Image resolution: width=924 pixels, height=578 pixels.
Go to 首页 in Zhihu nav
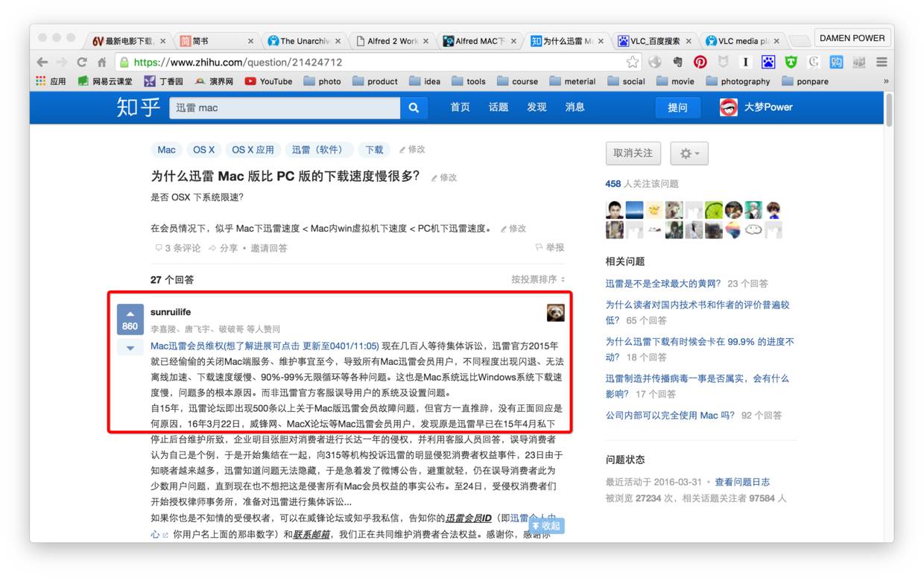point(460,107)
